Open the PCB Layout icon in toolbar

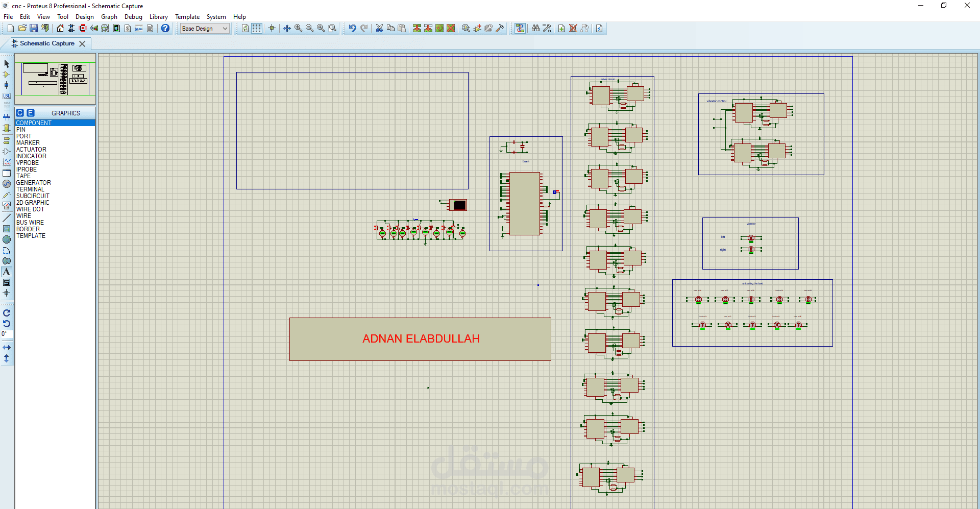(83, 29)
